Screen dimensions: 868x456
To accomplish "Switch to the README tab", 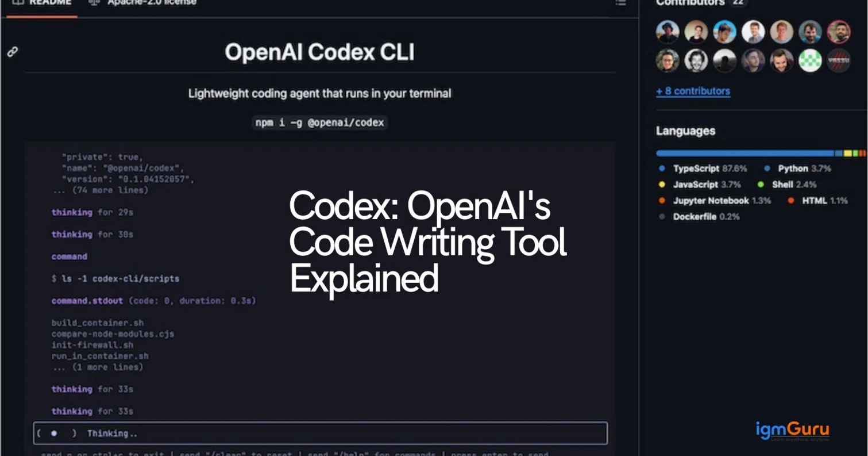I will 42,3.
